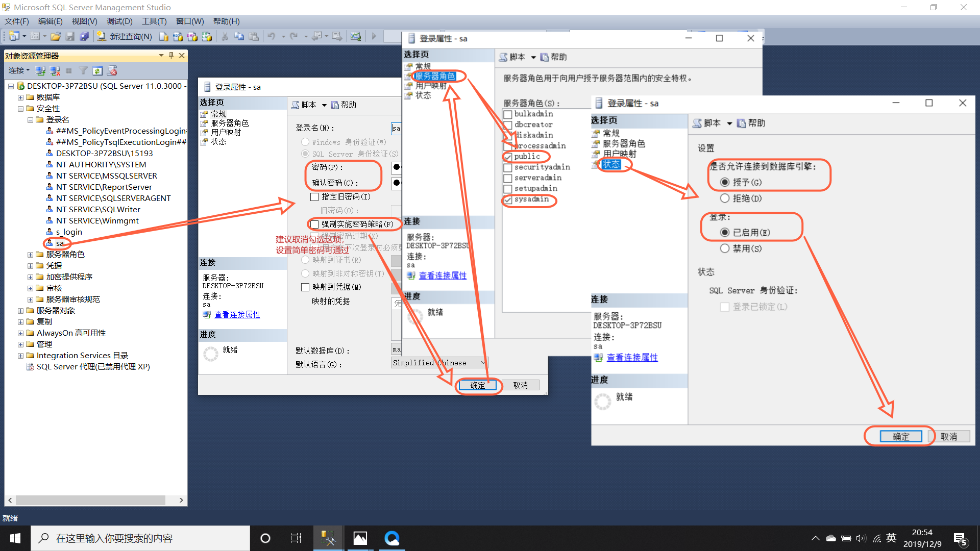Open the 连接 (Connect) dropdown in Object Explorer

(x=19, y=70)
